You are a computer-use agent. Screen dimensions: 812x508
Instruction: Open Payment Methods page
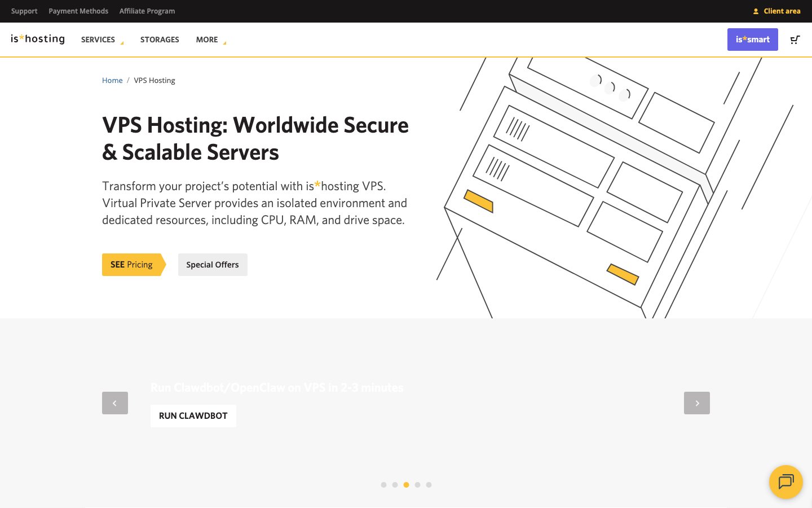click(78, 11)
